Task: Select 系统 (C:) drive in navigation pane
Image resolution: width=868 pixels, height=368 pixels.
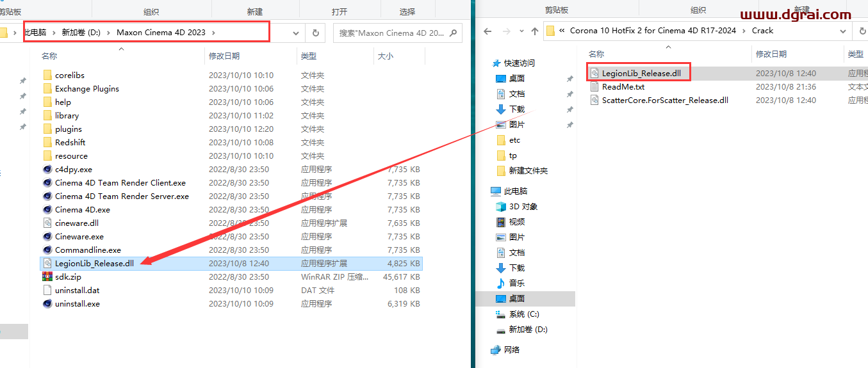Action: point(524,314)
